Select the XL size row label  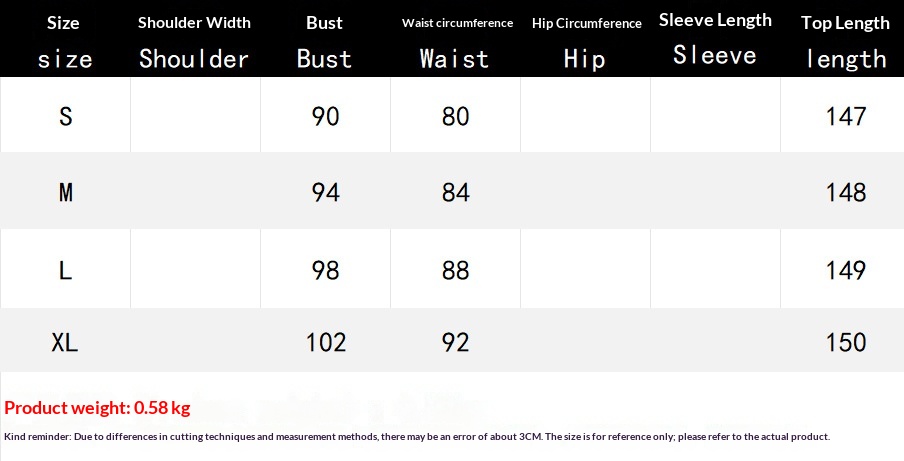(x=65, y=343)
